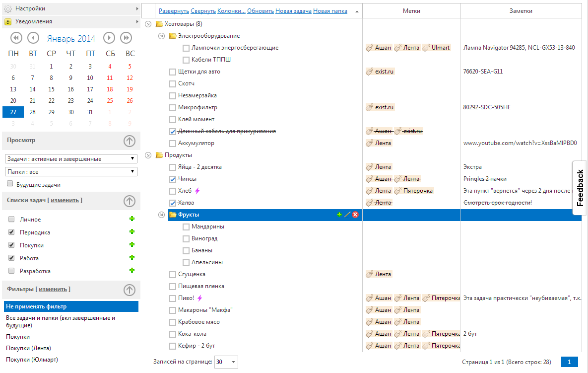Add task to Личное list
The height and width of the screenshot is (373, 588).
tap(132, 219)
